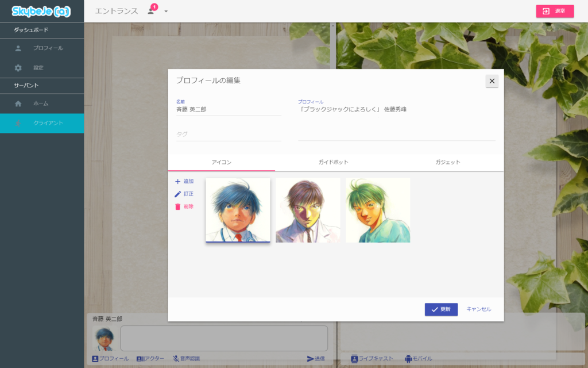Click the サーバント sidebar heading
Image resolution: width=588 pixels, height=368 pixels.
pyautogui.click(x=26, y=86)
